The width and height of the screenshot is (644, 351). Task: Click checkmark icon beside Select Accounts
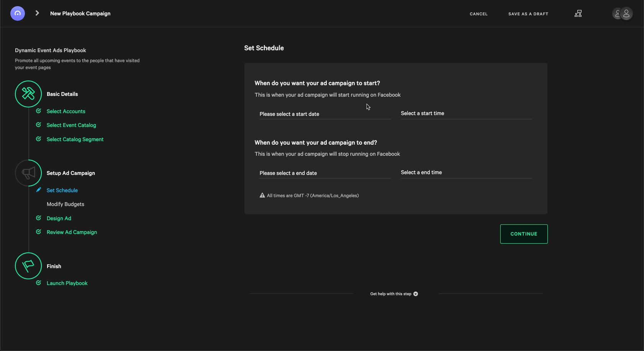(38, 111)
